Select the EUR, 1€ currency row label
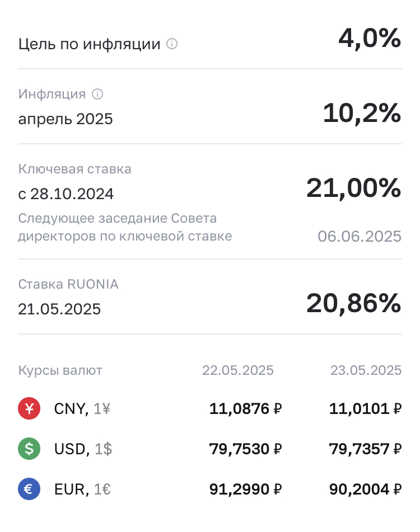The image size is (420, 532). click(82, 489)
